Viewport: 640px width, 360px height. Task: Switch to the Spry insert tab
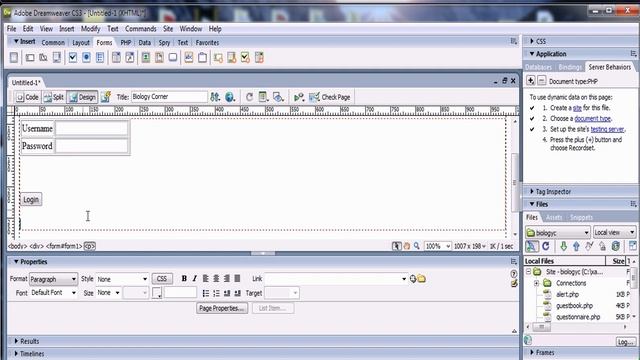tap(164, 43)
